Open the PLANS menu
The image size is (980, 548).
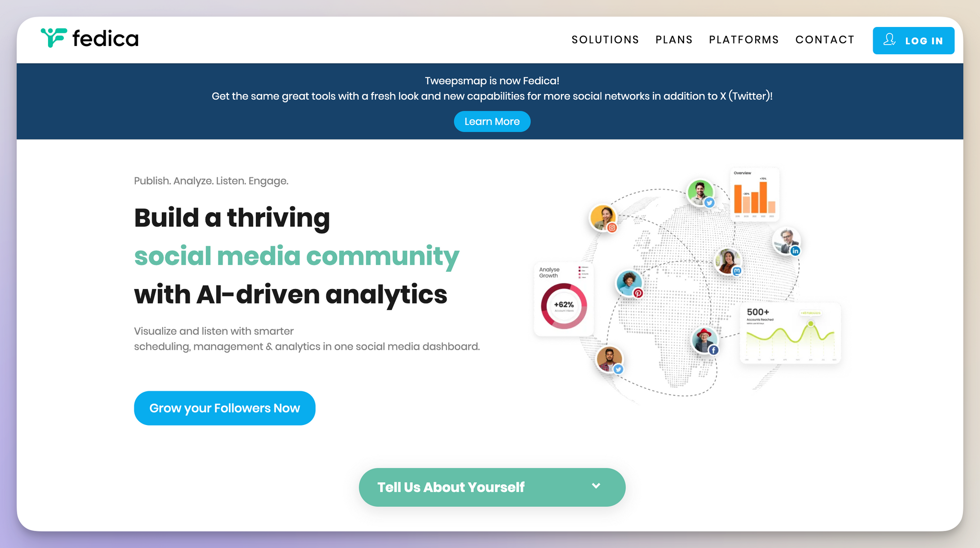(674, 40)
